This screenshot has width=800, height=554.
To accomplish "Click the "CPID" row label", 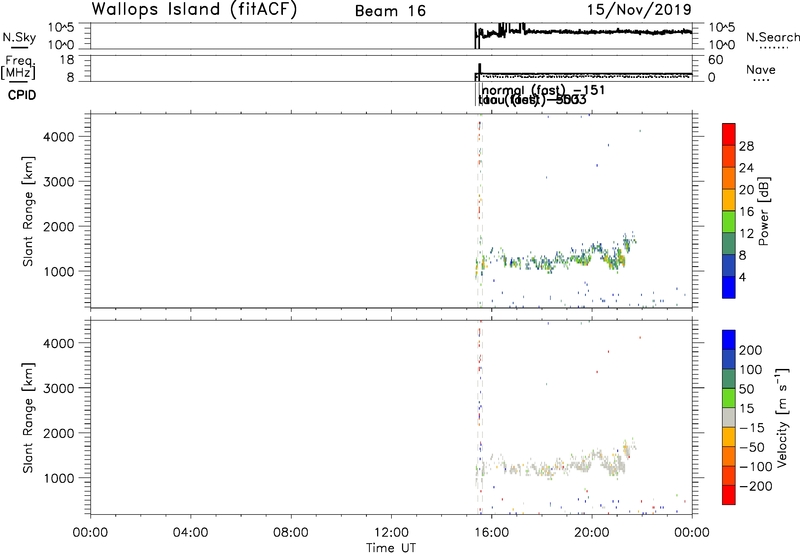I will (22, 95).
